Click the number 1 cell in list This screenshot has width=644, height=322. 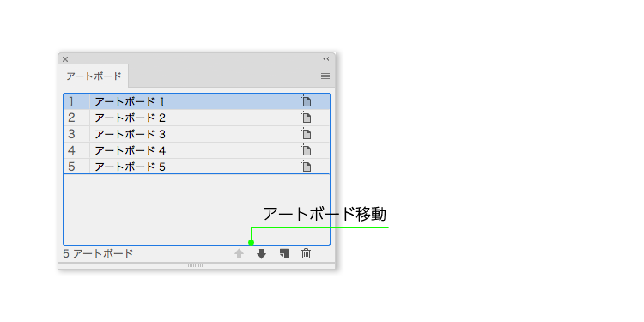click(x=76, y=101)
